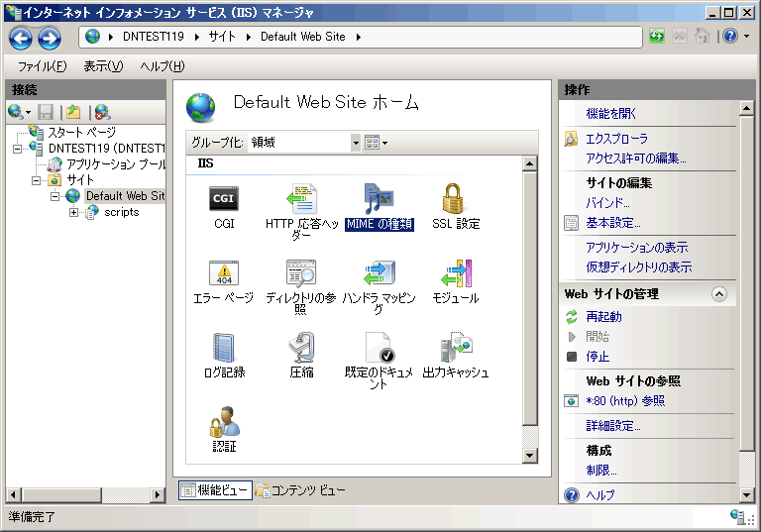
Task: Click アクセス許可の編集 link
Action: point(636,159)
